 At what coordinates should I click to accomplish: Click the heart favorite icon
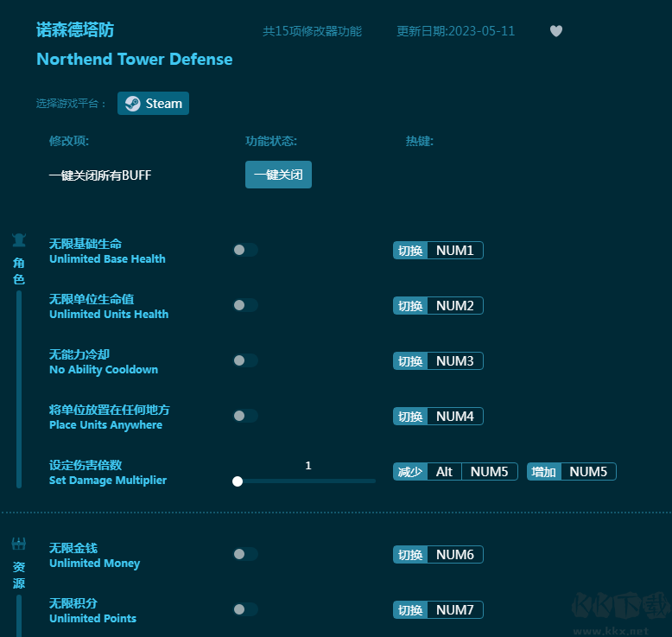tap(556, 31)
